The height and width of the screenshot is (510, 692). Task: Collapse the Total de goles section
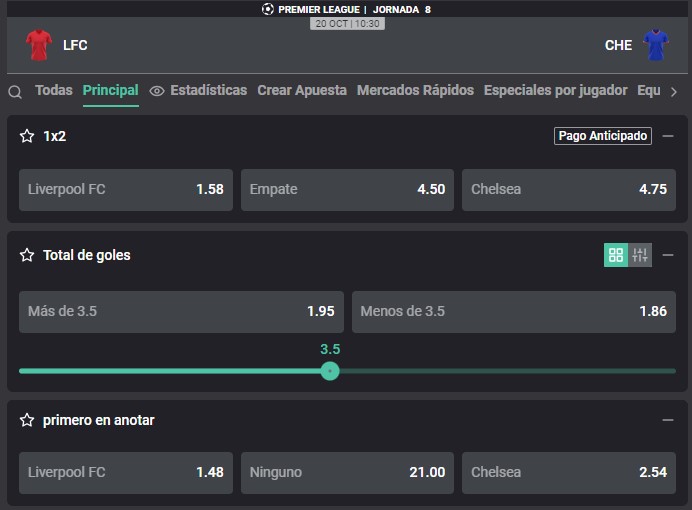click(x=668, y=255)
